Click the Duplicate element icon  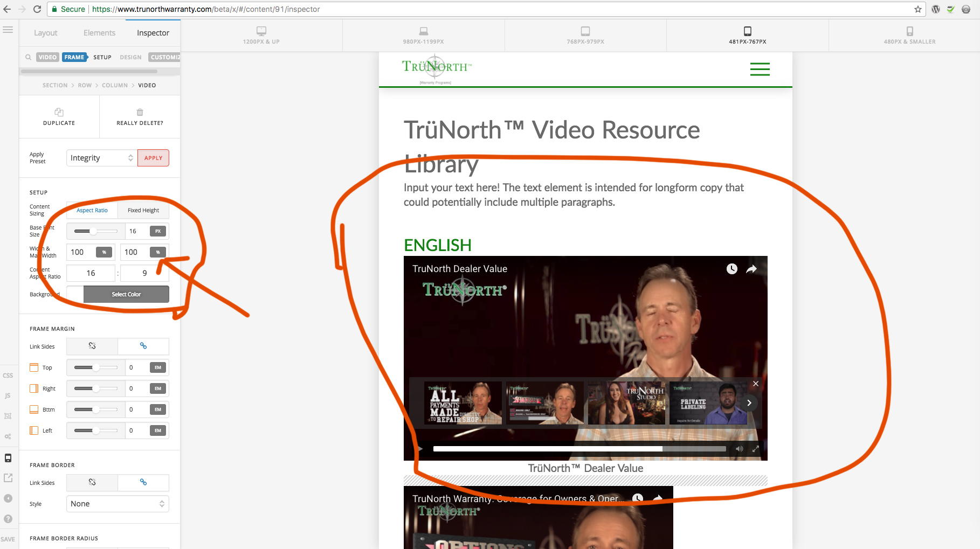59,112
